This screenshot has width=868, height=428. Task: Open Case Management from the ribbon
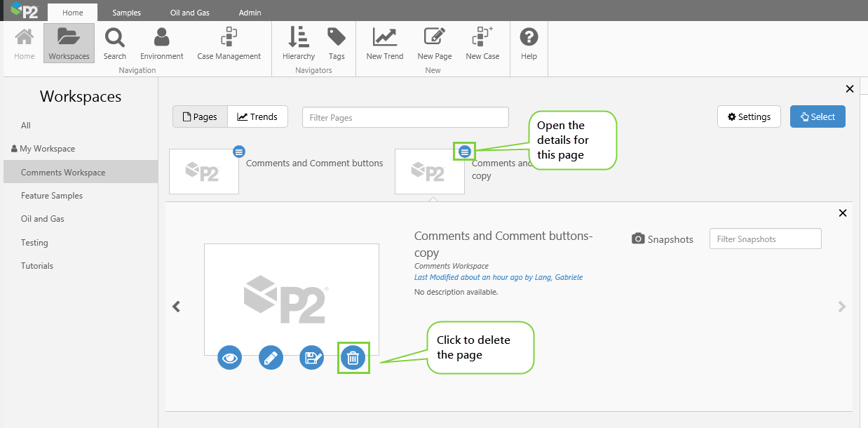229,44
